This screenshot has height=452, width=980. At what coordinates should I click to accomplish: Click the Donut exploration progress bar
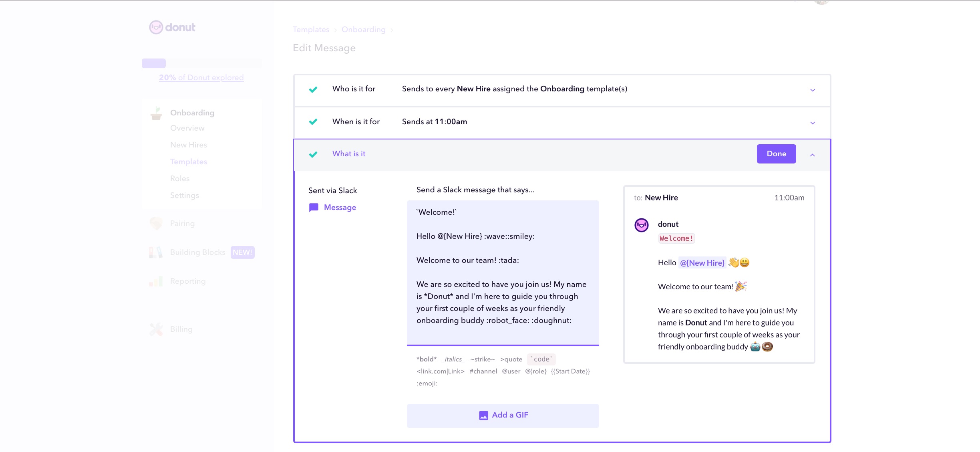pyautogui.click(x=202, y=63)
